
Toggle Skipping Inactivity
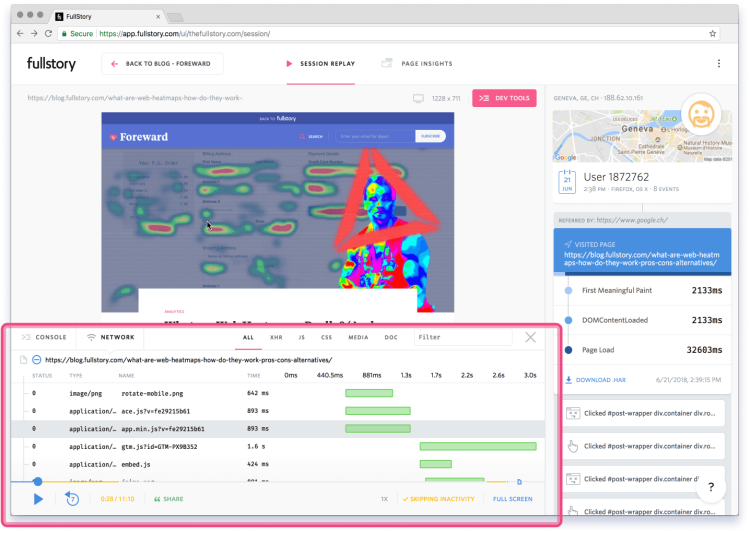pyautogui.click(x=438, y=499)
